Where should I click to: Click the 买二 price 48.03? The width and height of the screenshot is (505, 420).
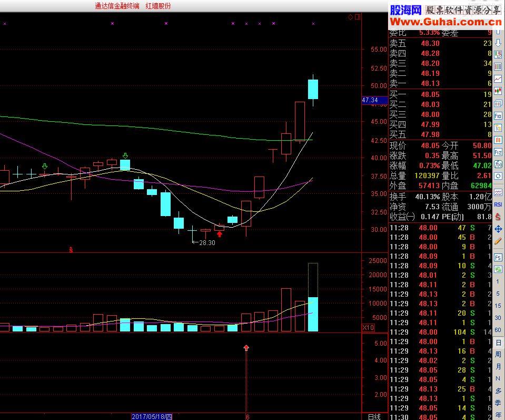[430, 104]
